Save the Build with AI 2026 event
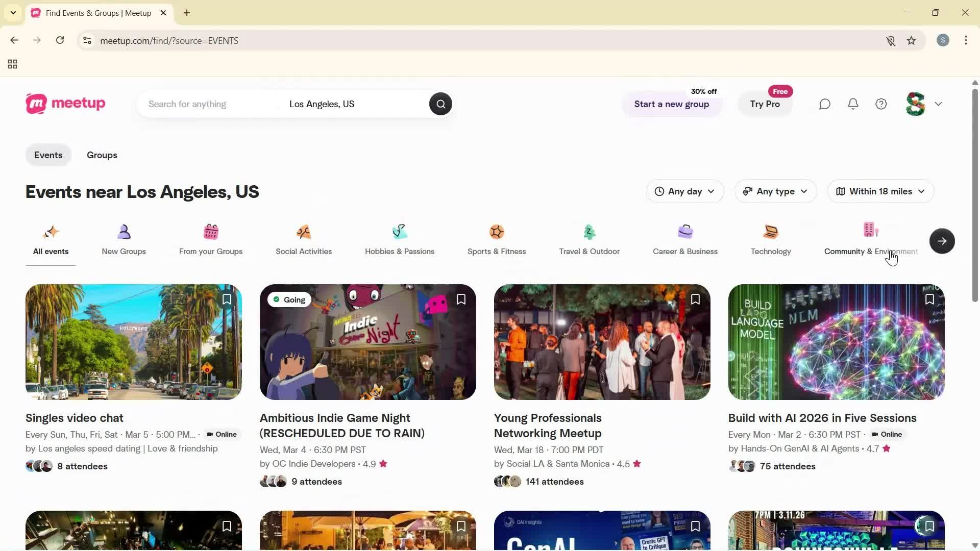Viewport: 980px width, 551px height. point(929,299)
